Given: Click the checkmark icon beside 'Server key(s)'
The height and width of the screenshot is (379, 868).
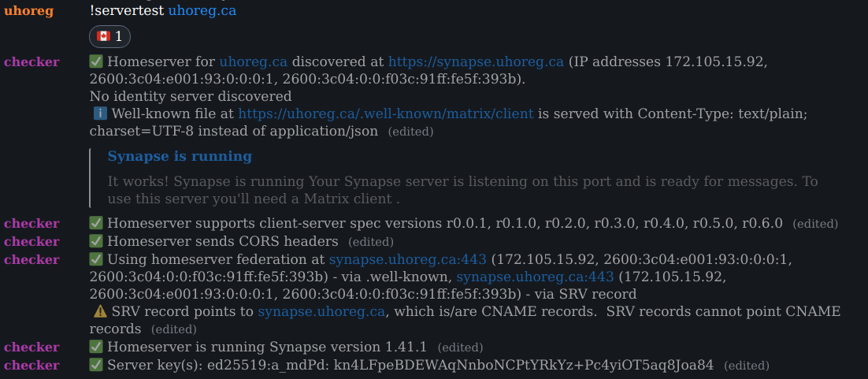Looking at the screenshot, I should pyautogui.click(x=97, y=365).
